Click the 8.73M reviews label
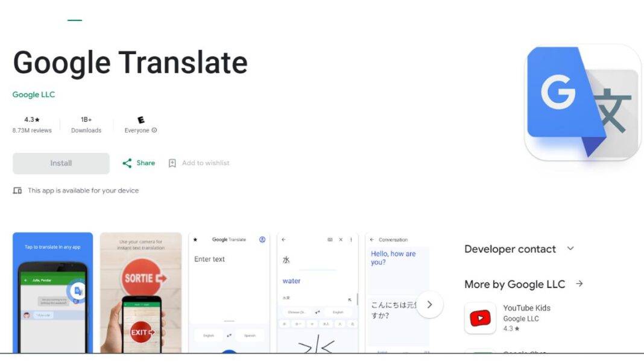The height and width of the screenshot is (362, 644). coord(33,130)
